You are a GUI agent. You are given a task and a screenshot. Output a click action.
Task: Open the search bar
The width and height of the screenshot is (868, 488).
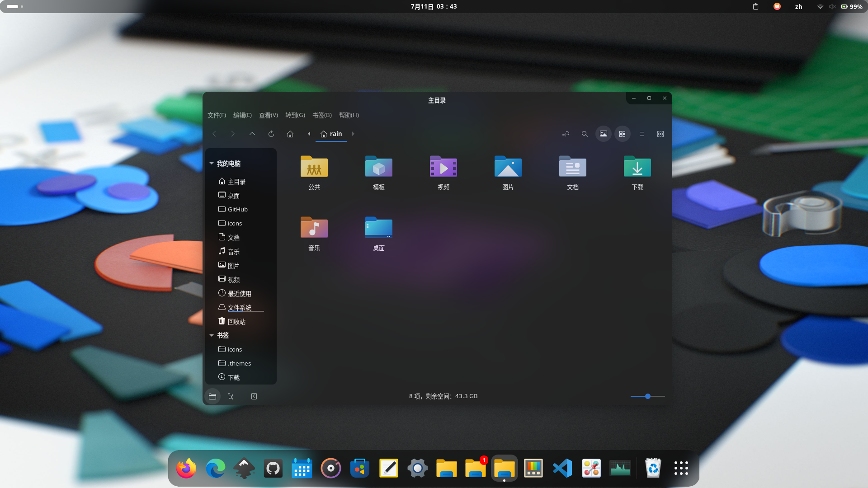[585, 134]
